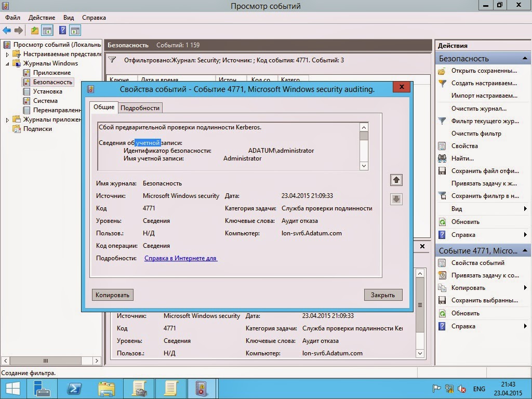Collapse the Событие 4771 actions section arrow
The width and height of the screenshot is (532, 399).
(x=525, y=250)
